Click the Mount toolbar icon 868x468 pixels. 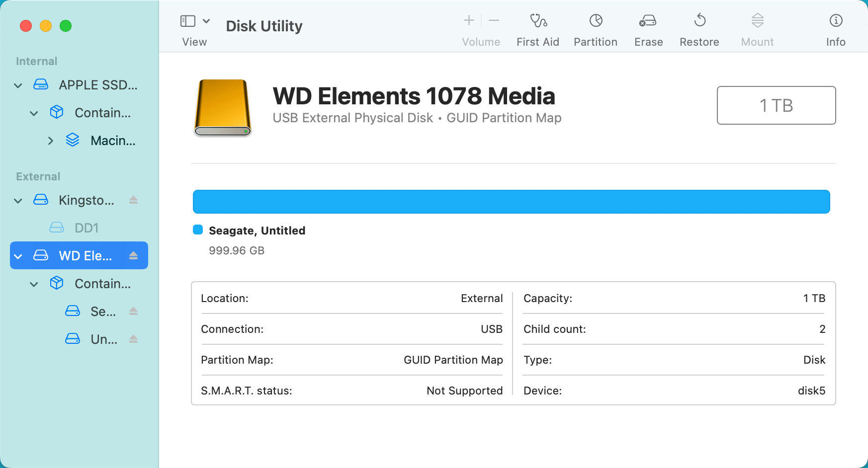point(757,27)
